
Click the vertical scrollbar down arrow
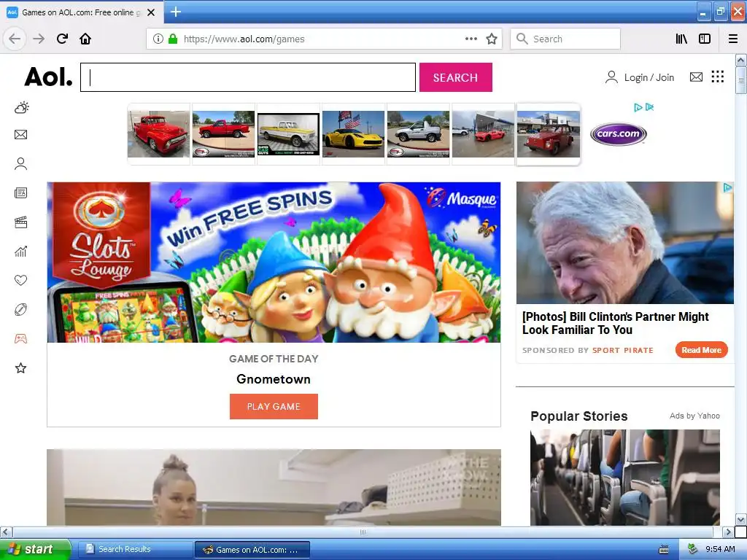tap(740, 519)
